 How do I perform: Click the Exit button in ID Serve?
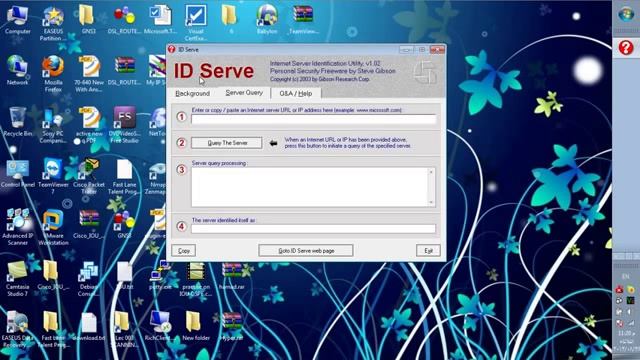coord(428,251)
